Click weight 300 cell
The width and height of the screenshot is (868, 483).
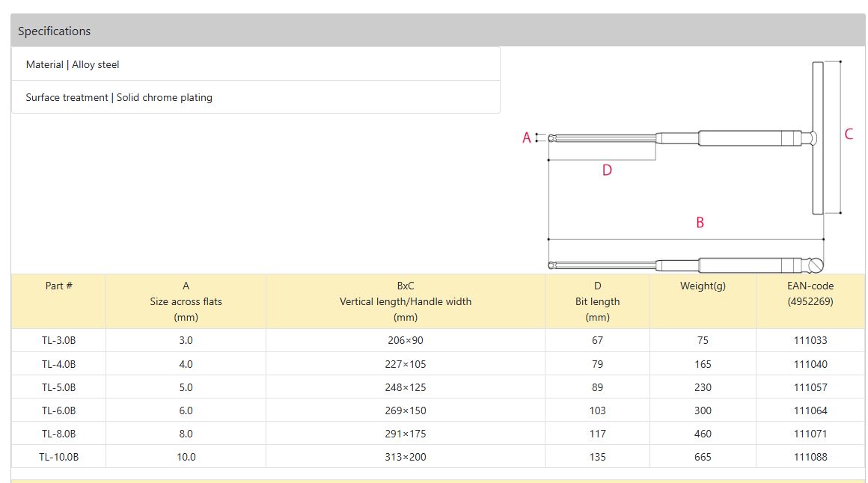point(703,410)
